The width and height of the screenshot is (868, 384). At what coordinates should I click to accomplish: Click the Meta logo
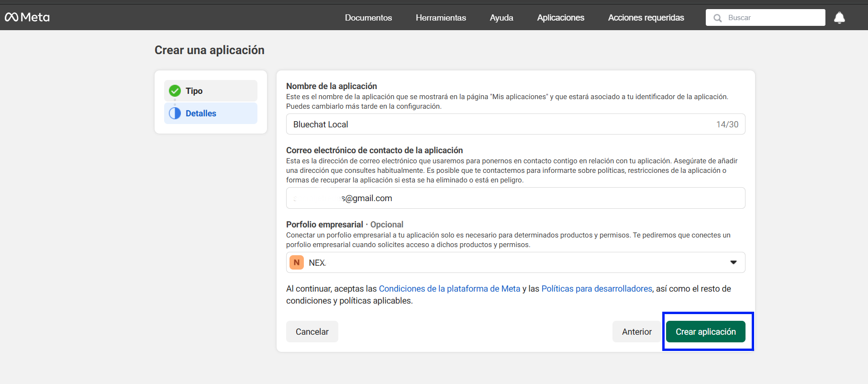(x=27, y=17)
